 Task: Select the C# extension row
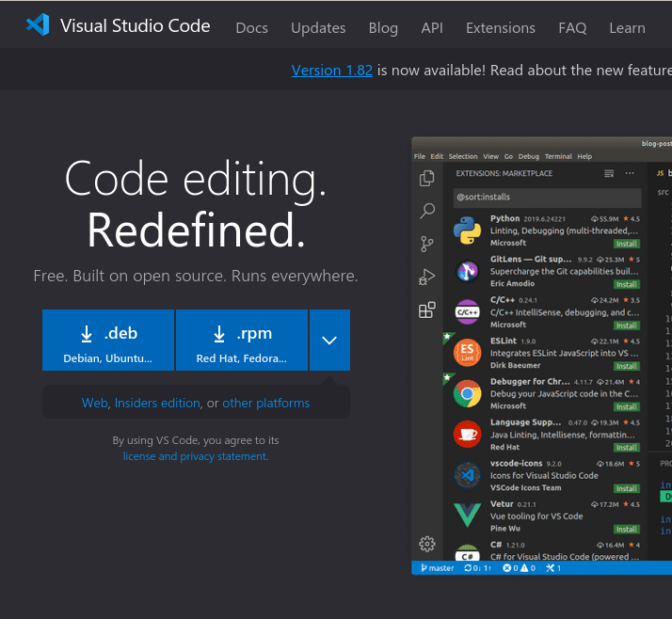546,550
